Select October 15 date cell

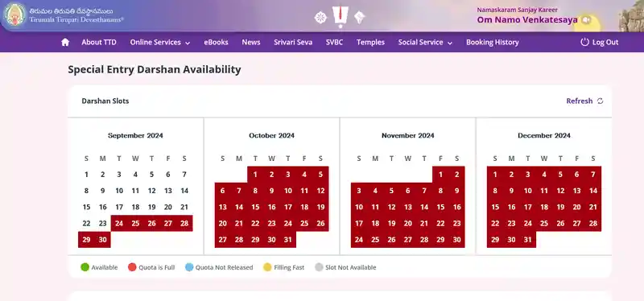click(x=255, y=207)
